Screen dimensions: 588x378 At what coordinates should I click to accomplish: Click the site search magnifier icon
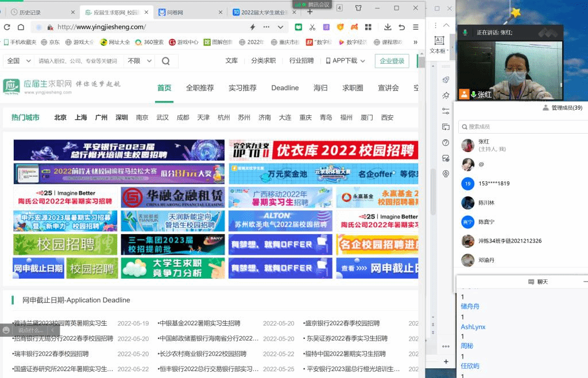click(165, 61)
